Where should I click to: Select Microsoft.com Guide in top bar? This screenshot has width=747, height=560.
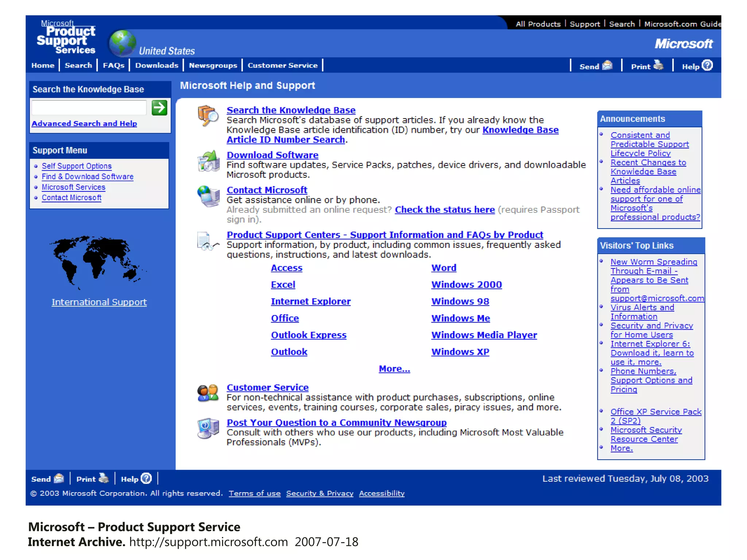[682, 24]
